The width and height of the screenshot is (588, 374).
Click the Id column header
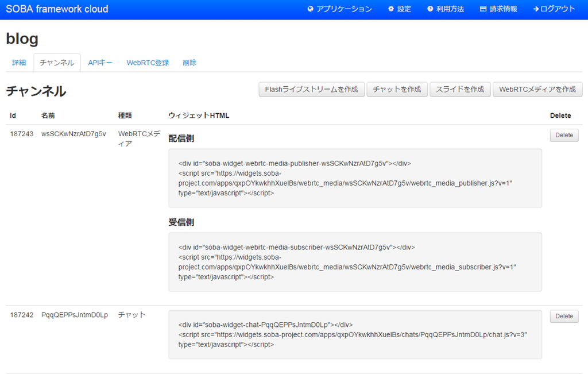[13, 115]
